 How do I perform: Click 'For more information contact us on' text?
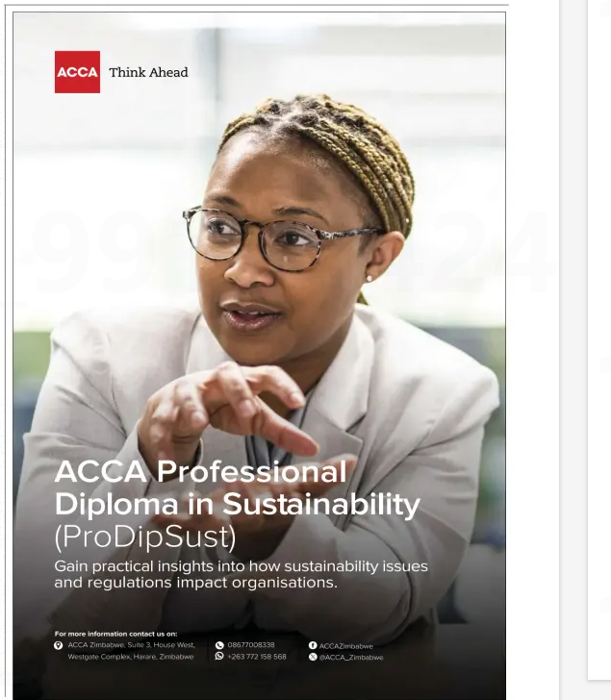[115, 634]
